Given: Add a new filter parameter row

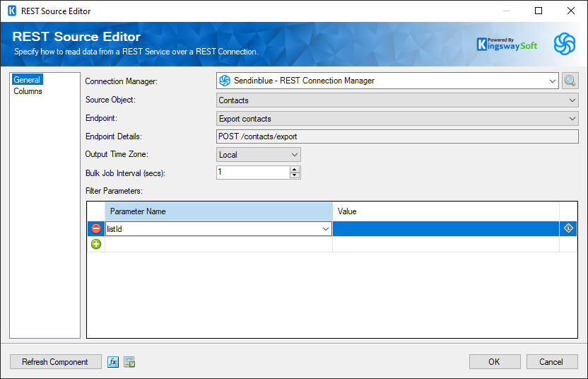Looking at the screenshot, I should [x=96, y=244].
